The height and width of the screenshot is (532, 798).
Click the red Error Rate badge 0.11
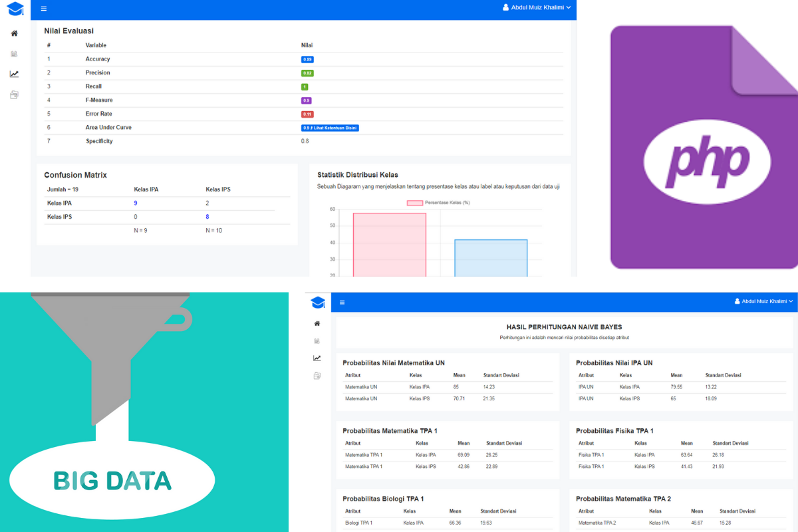click(307, 114)
